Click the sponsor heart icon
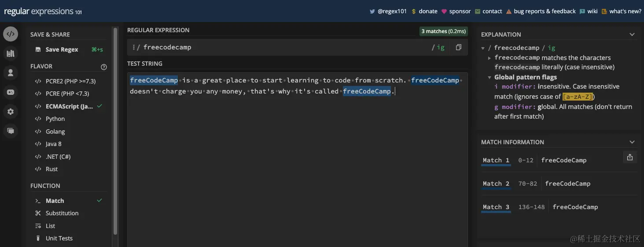 tap(444, 11)
